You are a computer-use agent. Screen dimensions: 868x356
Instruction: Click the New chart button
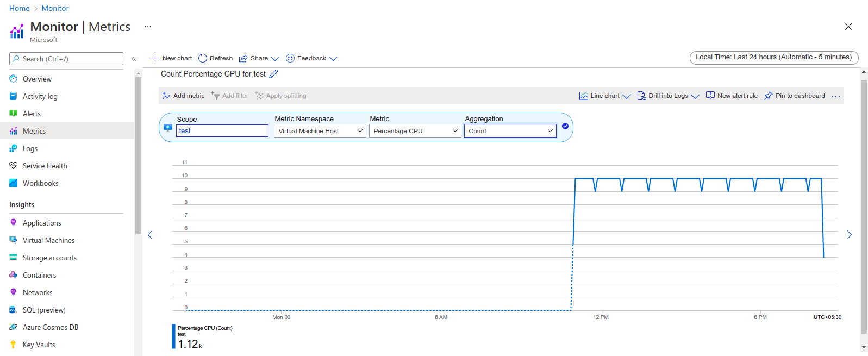pyautogui.click(x=171, y=58)
